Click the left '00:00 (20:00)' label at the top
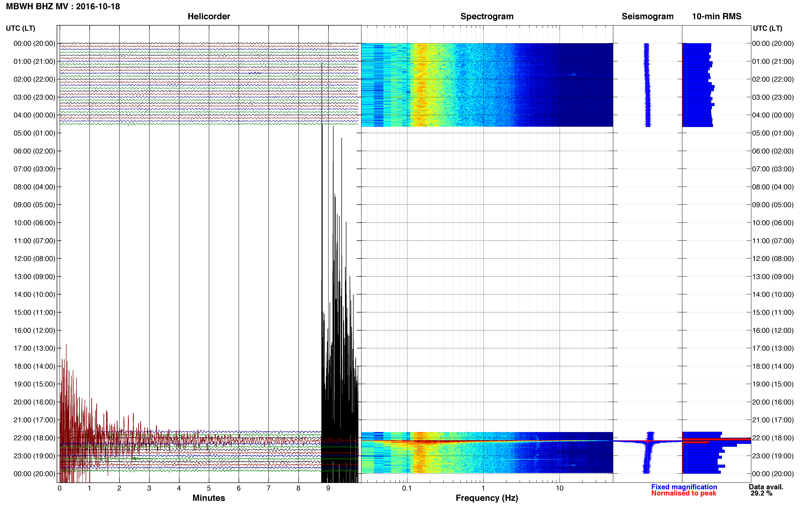 tap(34, 43)
